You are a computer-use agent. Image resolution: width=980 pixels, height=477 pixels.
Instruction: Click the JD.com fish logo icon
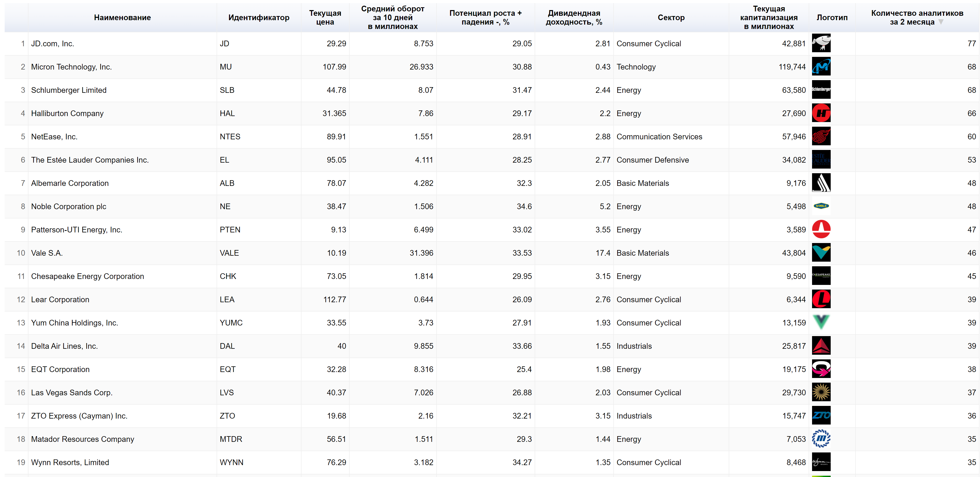(821, 43)
